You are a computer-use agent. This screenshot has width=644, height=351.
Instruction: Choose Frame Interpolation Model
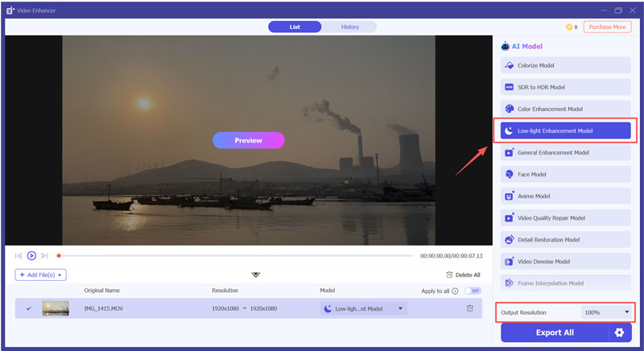coord(565,283)
